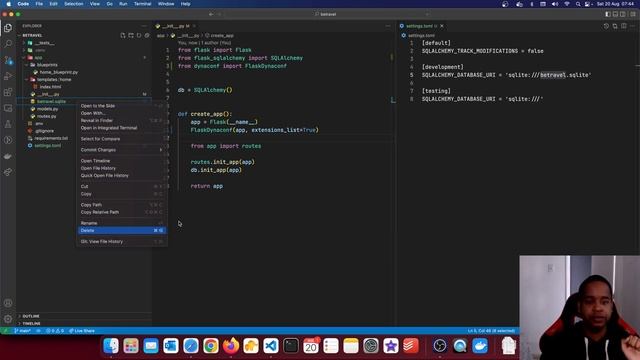The height and width of the screenshot is (360, 640).
Task: Choose Select for Compare
Action: click(121, 139)
